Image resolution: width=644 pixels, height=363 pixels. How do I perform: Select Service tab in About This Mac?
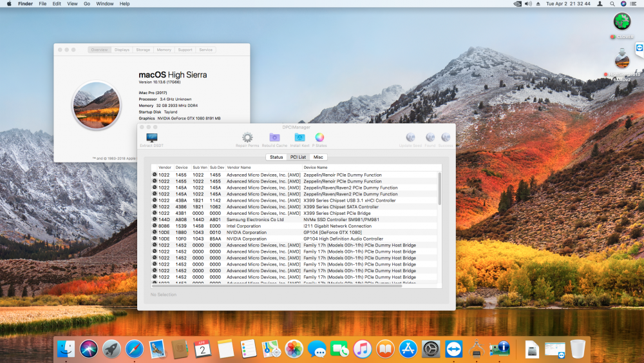coord(206,50)
